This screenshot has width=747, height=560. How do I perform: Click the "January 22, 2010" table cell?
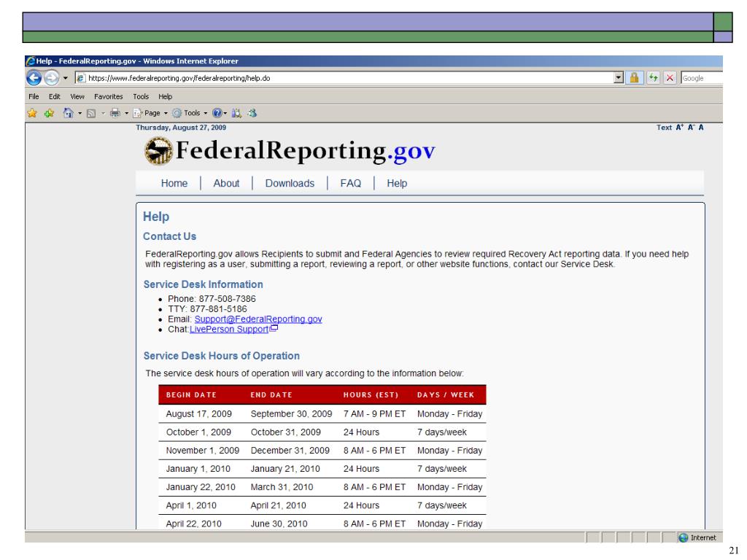[201, 487]
